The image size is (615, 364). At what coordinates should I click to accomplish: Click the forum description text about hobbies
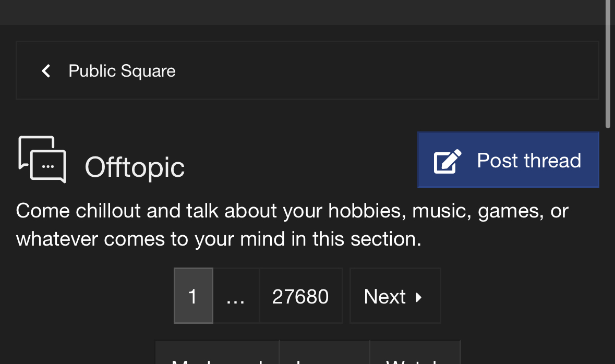(x=292, y=211)
